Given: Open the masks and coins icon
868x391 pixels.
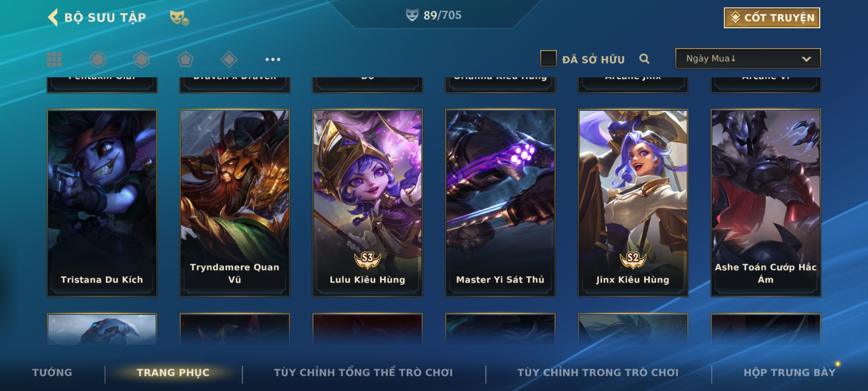Looking at the screenshot, I should (x=179, y=17).
